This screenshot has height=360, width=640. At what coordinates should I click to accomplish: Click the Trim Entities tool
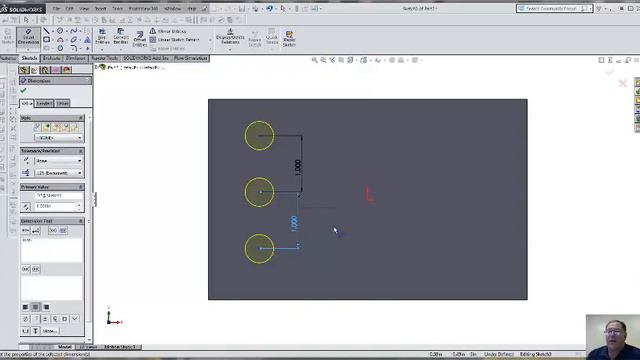point(102,36)
